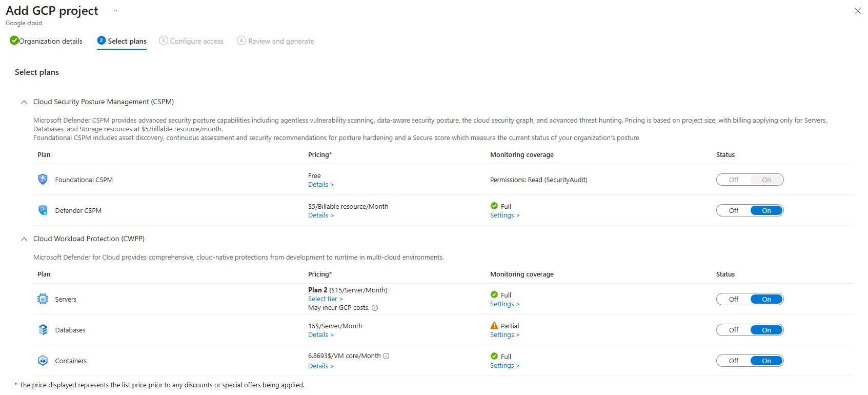Click the $5/Billable resource/Month pricing text
The image size is (868, 395).
pos(348,207)
